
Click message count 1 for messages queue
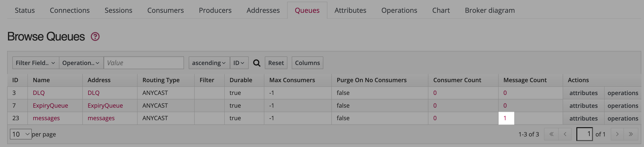pyautogui.click(x=505, y=118)
